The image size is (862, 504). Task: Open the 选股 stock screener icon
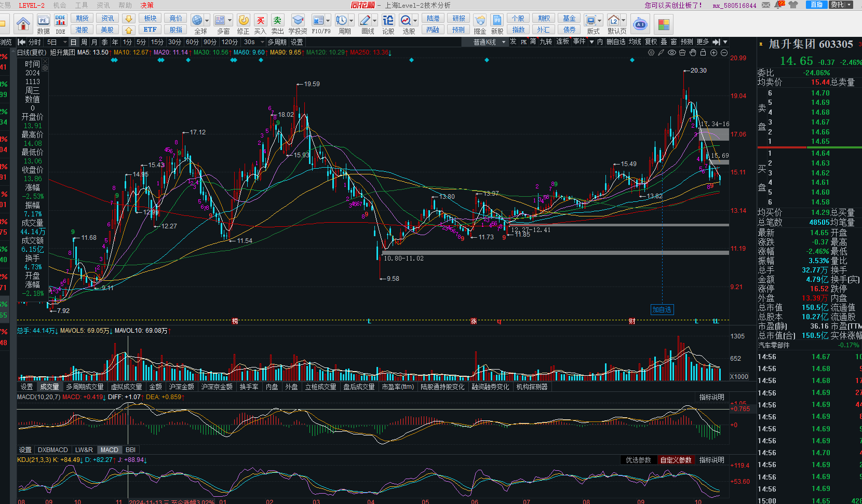(406, 20)
